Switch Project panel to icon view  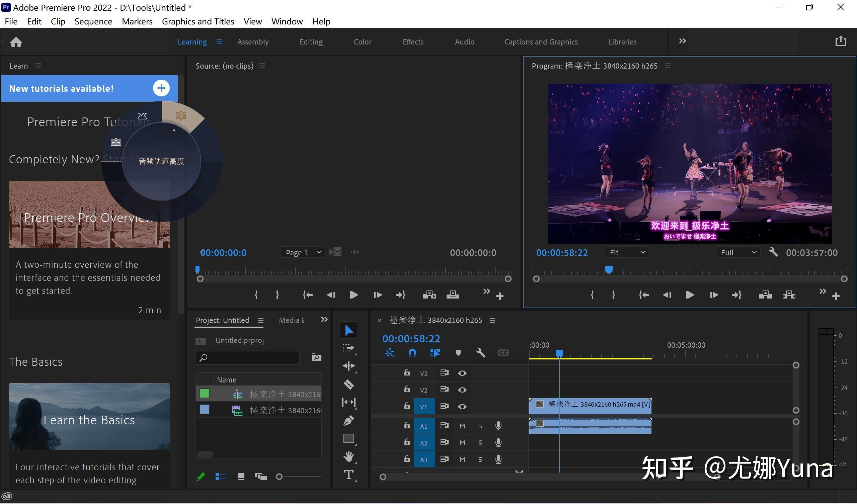(x=241, y=477)
